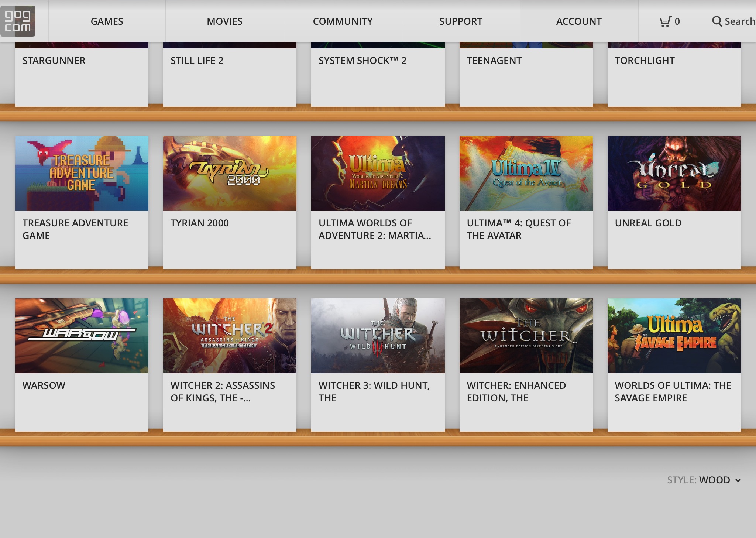Click the Search magnifier icon
Viewport: 756px width, 538px height.
click(x=717, y=21)
